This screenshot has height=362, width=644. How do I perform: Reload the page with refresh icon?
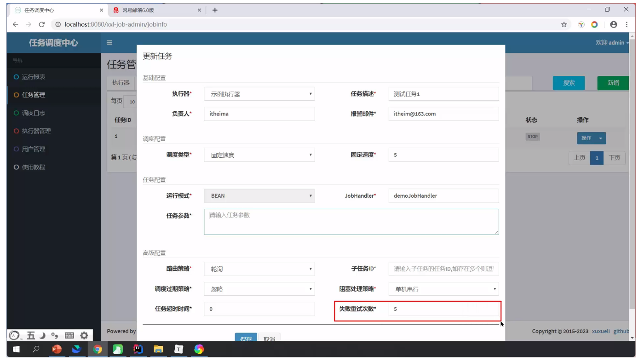pyautogui.click(x=42, y=24)
